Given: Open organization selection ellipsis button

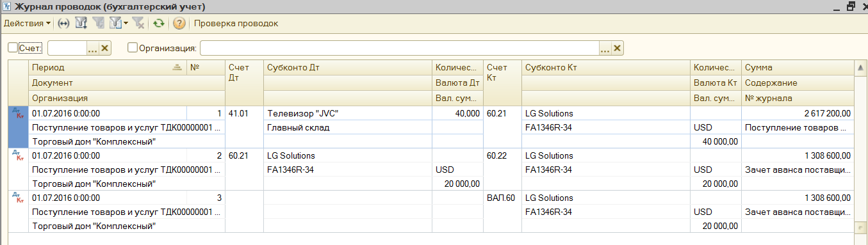Looking at the screenshot, I should point(605,48).
